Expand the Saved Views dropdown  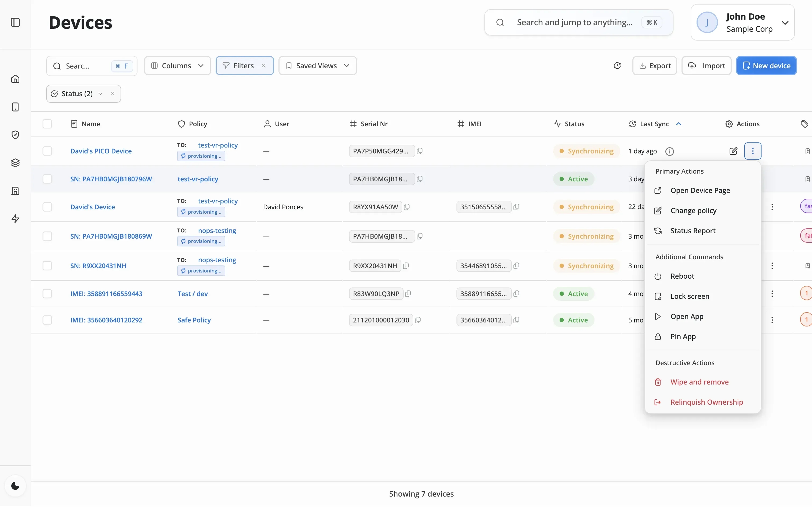(317, 66)
